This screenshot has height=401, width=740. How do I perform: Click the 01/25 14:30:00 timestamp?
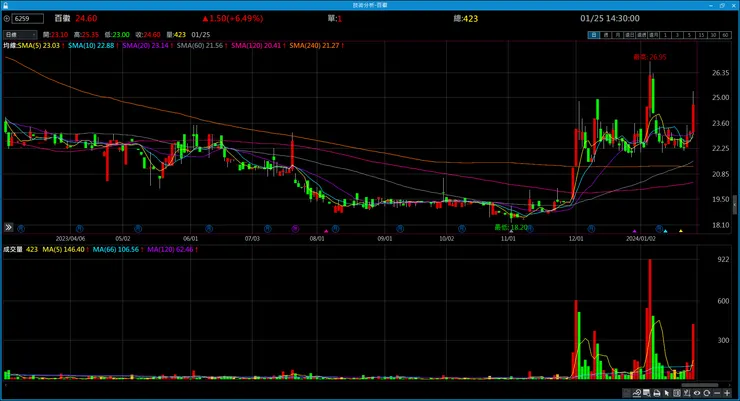tap(610, 18)
